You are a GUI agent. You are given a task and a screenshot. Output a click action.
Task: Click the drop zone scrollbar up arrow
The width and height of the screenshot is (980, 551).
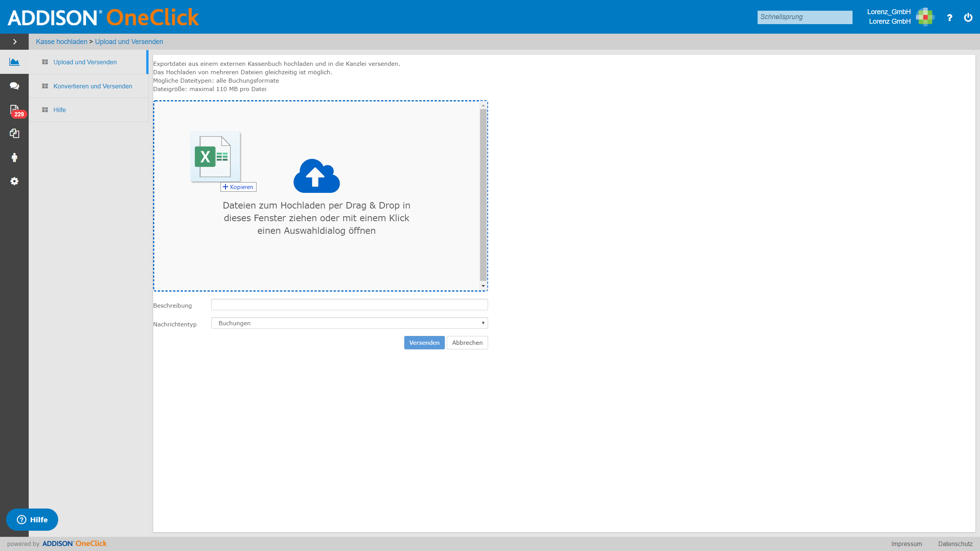point(483,105)
